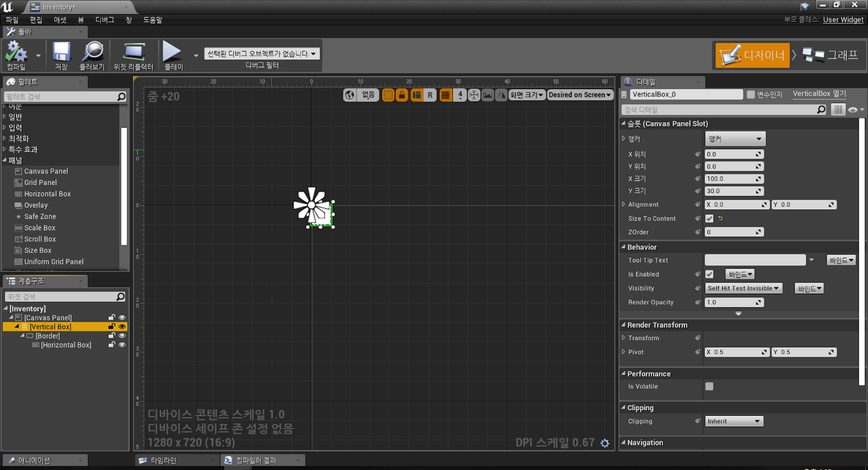
Task: Switch to the Designer (디자이너) mode
Action: pyautogui.click(x=752, y=55)
